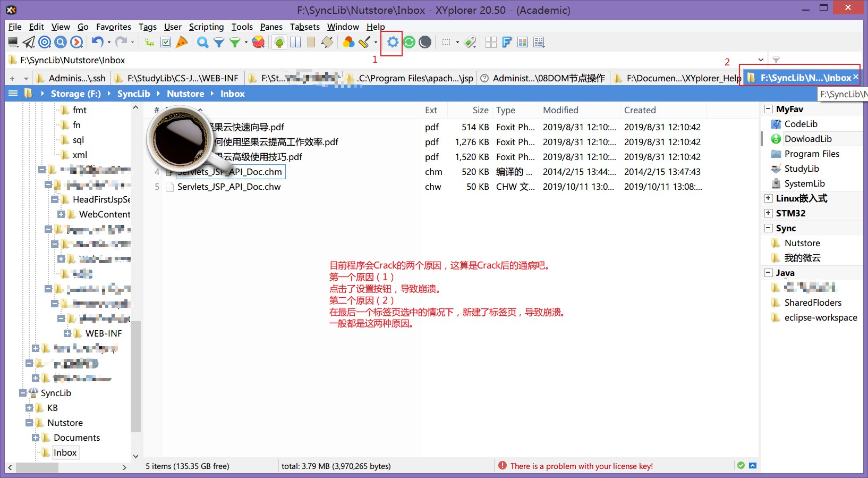This screenshot has height=478, width=868.
Task: Click the Undo arrow in toolbar
Action: [97, 42]
